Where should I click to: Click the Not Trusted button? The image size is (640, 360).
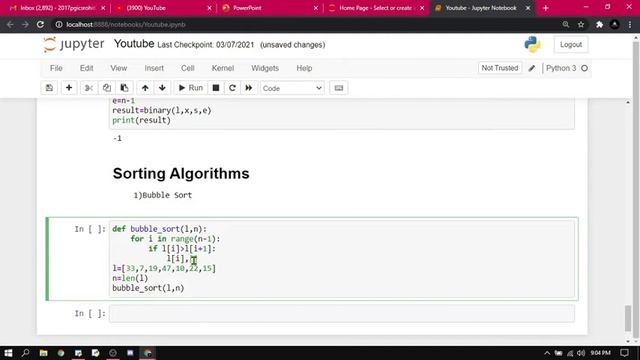pos(500,68)
